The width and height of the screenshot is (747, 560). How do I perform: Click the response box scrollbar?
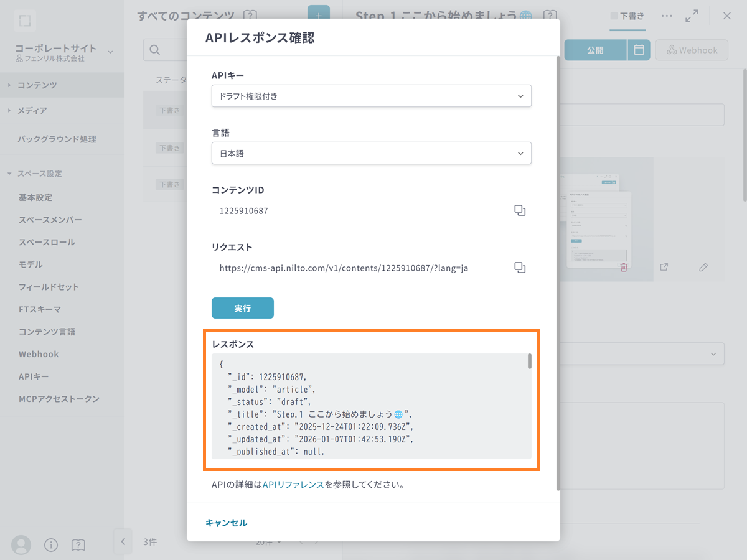[529, 362]
